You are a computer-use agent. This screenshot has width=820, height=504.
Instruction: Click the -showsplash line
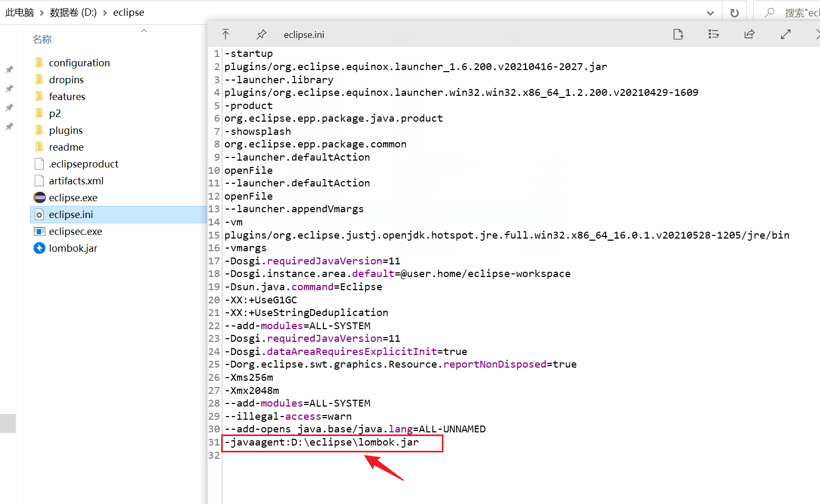coord(258,131)
